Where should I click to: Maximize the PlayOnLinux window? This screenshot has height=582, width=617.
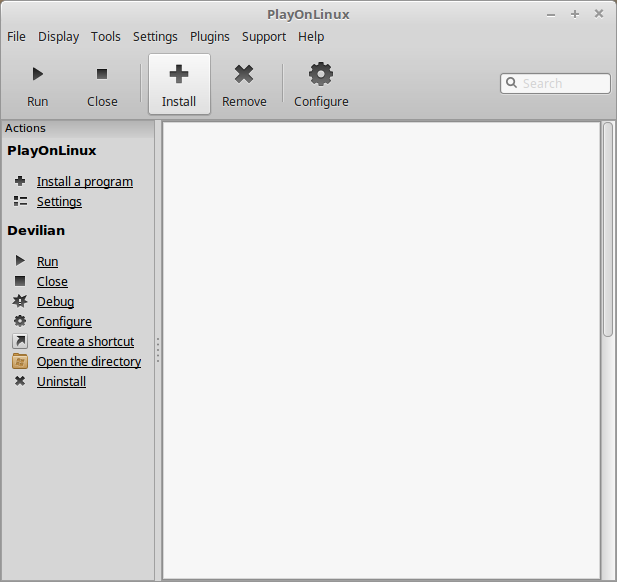(575, 14)
